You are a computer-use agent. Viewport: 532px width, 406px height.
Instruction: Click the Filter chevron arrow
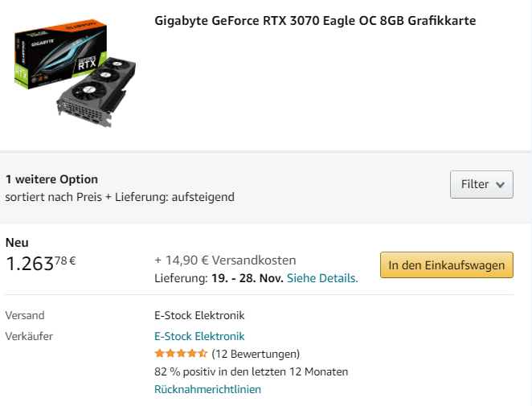(x=500, y=185)
